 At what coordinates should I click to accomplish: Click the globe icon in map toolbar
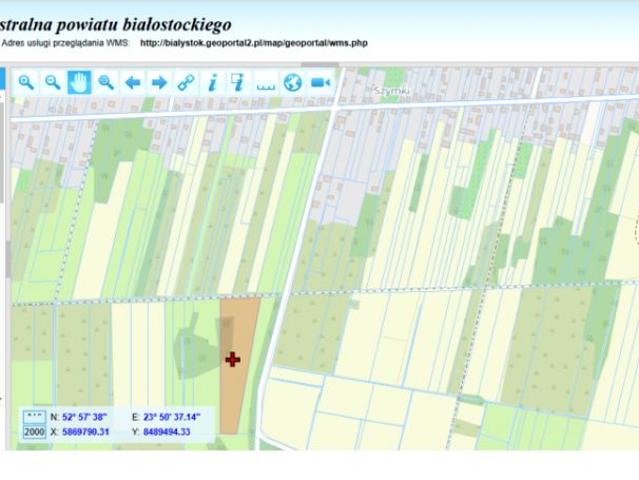coord(293,83)
